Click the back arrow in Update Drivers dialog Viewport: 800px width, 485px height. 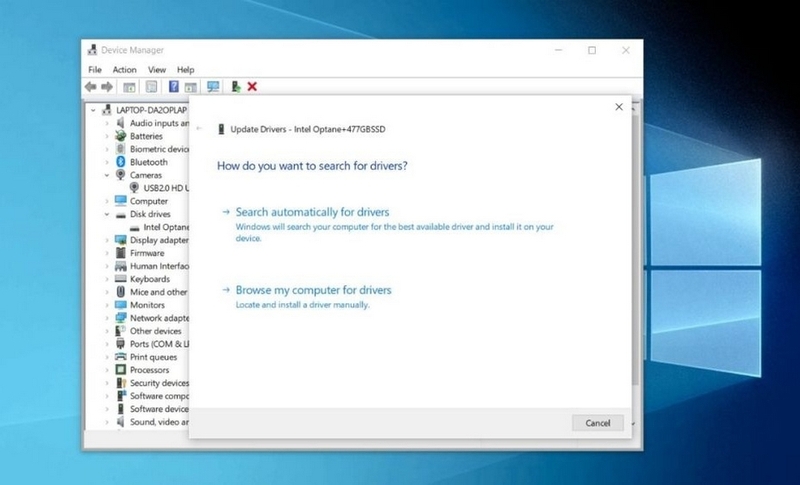pyautogui.click(x=199, y=129)
